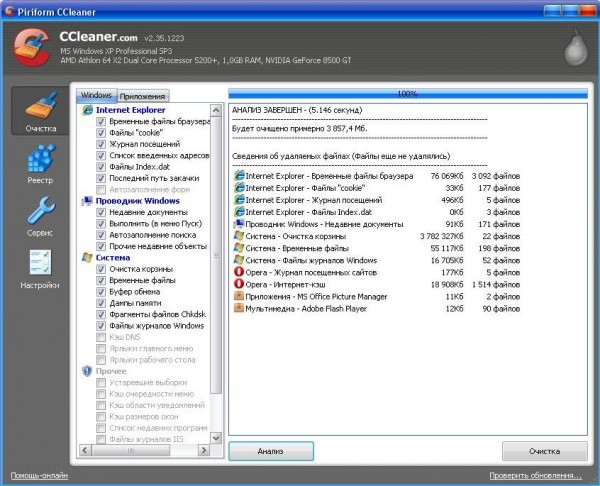Viewport: 600px width, 486px height.
Task: Click the '3 782 327Кб' size value
Action: click(x=442, y=236)
